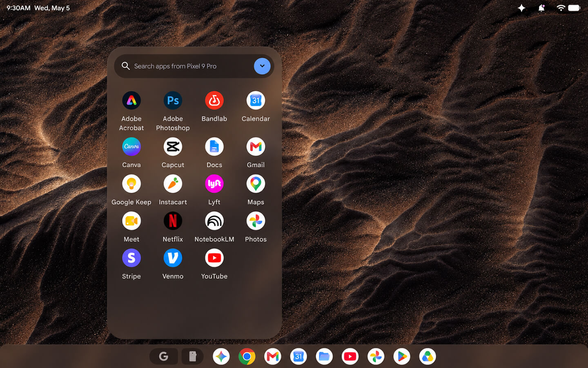Launch Adobe Photoshop from the app list
Screen dimensions: 588x368
tap(173, 100)
